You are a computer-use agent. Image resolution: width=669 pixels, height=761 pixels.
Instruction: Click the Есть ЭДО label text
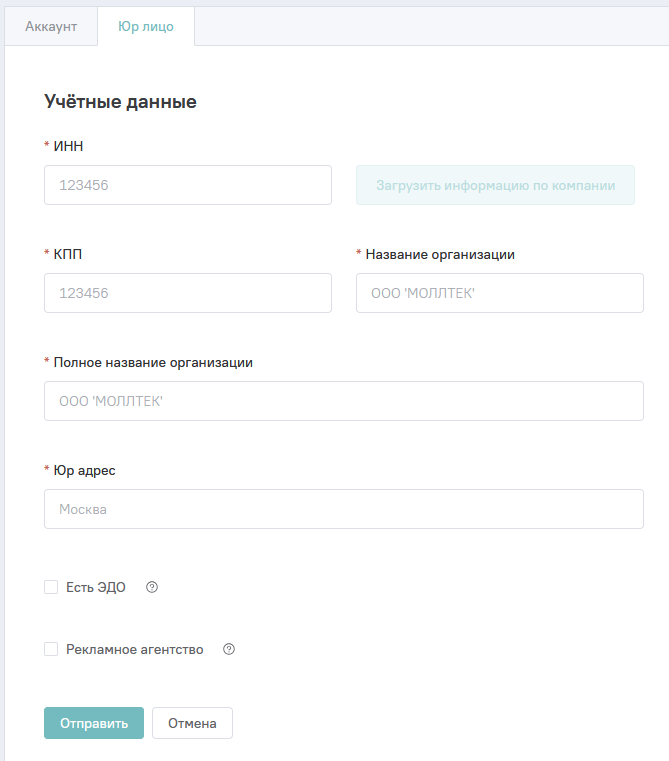(x=96, y=587)
